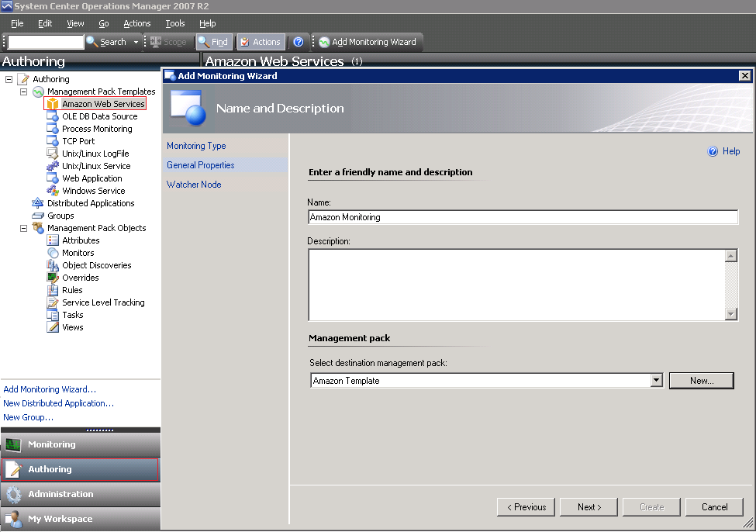Open the Distributed Applications node icon
The width and height of the screenshot is (756, 532).
coord(37,203)
